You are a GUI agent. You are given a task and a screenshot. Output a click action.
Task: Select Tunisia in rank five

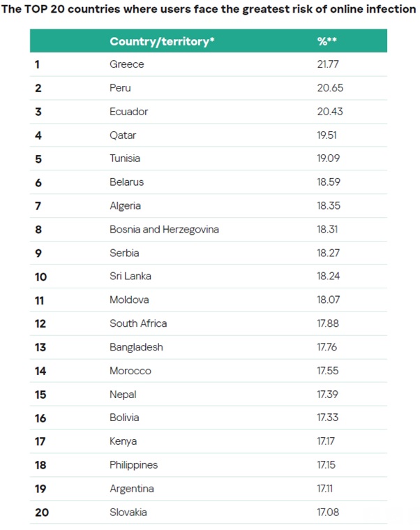point(125,159)
